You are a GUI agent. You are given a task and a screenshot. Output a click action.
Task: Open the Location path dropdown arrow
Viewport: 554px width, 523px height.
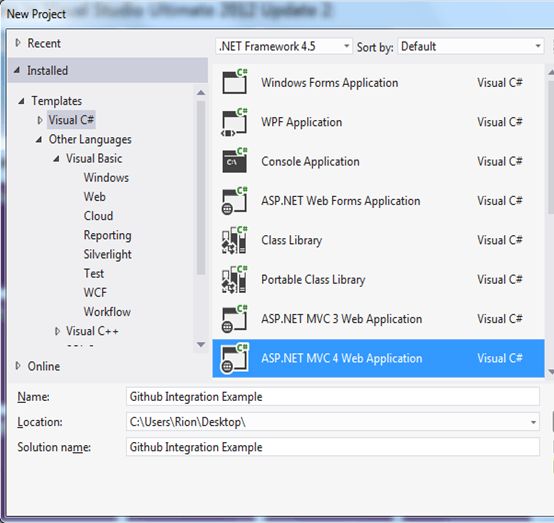click(x=534, y=422)
